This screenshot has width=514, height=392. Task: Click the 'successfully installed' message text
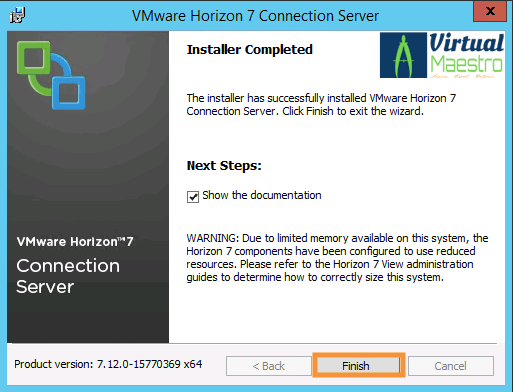(321, 104)
